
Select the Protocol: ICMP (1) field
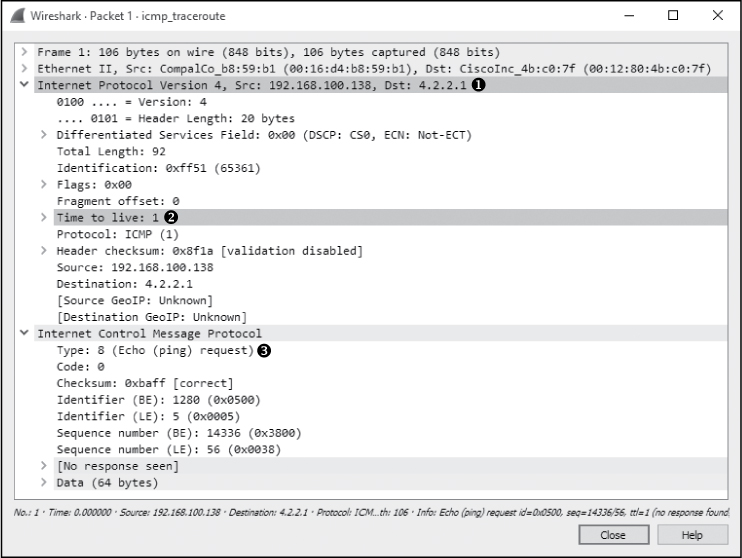[390, 234]
